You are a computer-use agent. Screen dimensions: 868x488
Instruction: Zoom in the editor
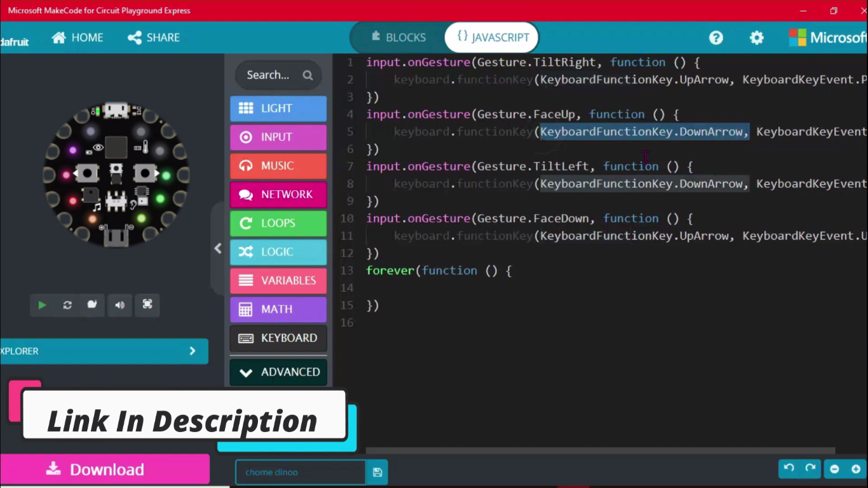856,469
